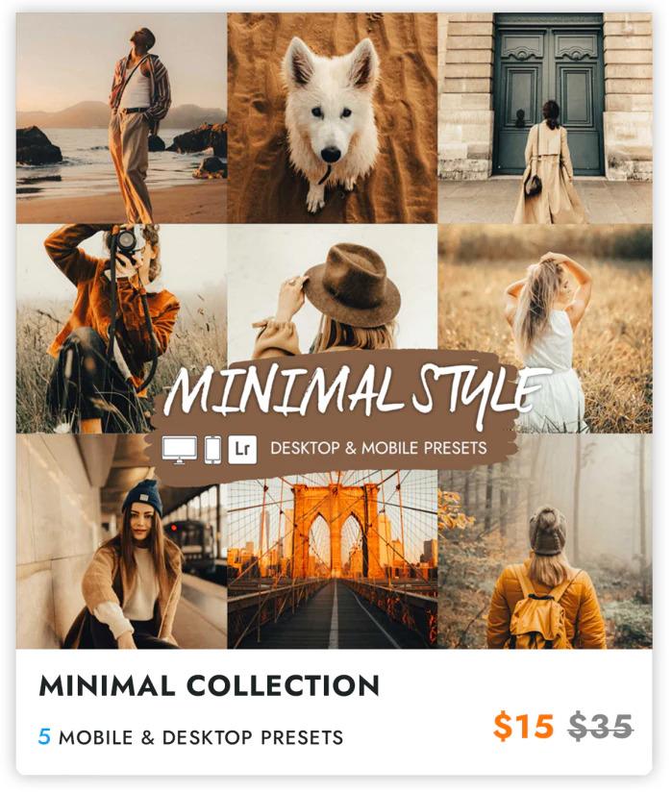Click the $15 sale price
The width and height of the screenshot is (672, 793).
point(523,727)
